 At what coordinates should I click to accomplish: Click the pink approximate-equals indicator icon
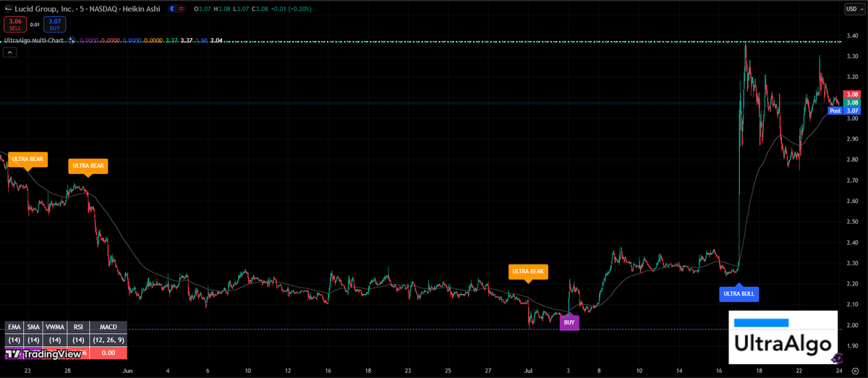click(x=180, y=9)
